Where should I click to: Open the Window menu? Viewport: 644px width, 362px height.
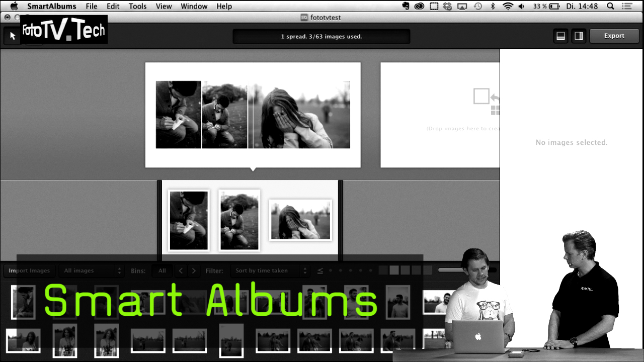pyautogui.click(x=194, y=6)
